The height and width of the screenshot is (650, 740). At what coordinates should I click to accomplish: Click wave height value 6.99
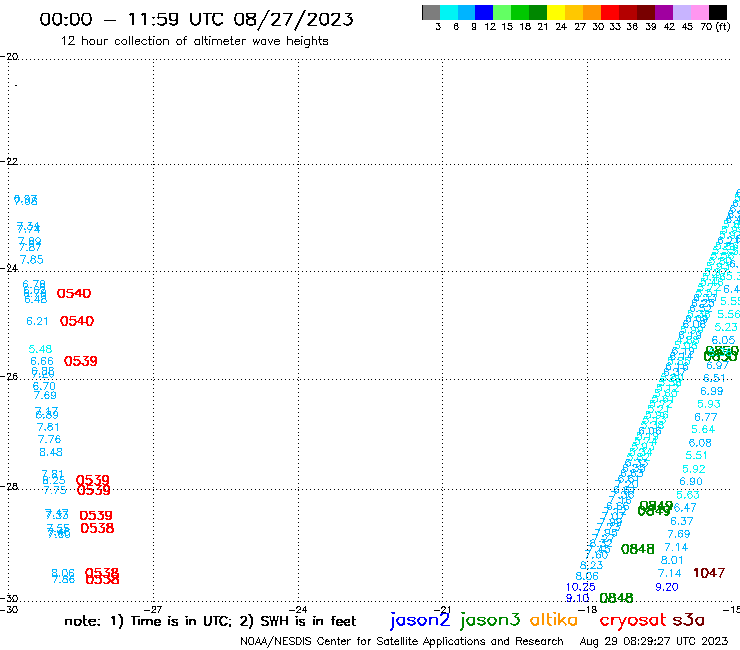[x=712, y=391]
